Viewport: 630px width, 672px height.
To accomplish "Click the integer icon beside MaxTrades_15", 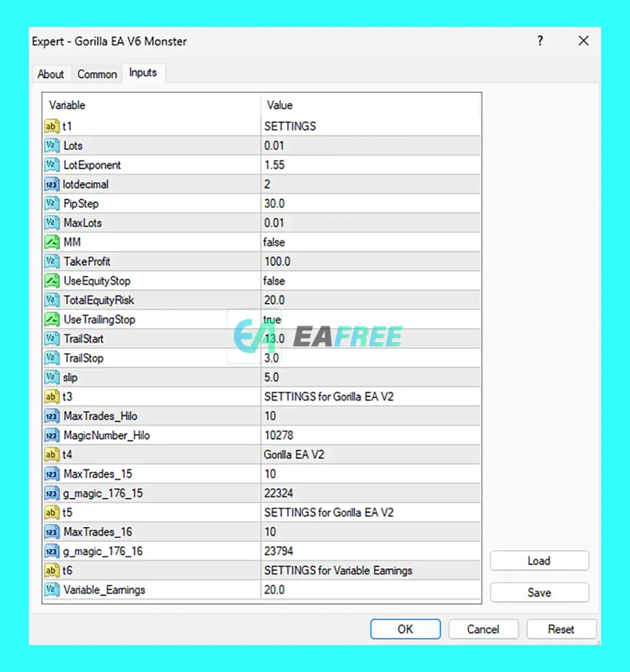I will [x=51, y=474].
